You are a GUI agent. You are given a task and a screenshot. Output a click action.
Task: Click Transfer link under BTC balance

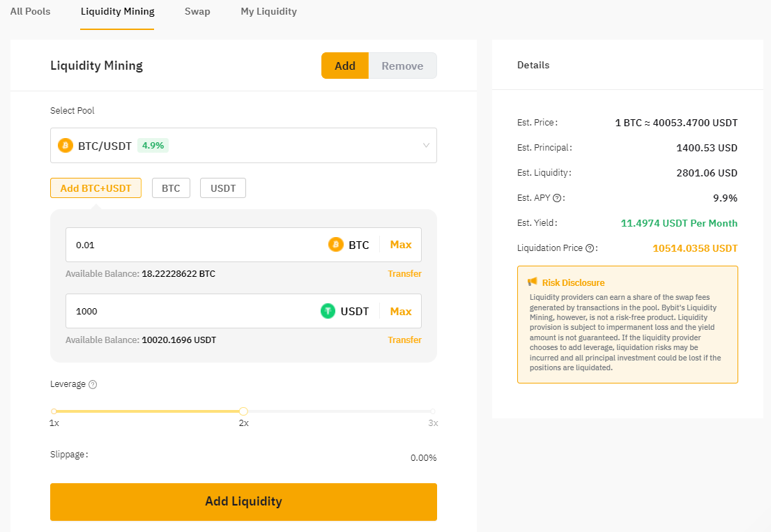click(x=404, y=274)
